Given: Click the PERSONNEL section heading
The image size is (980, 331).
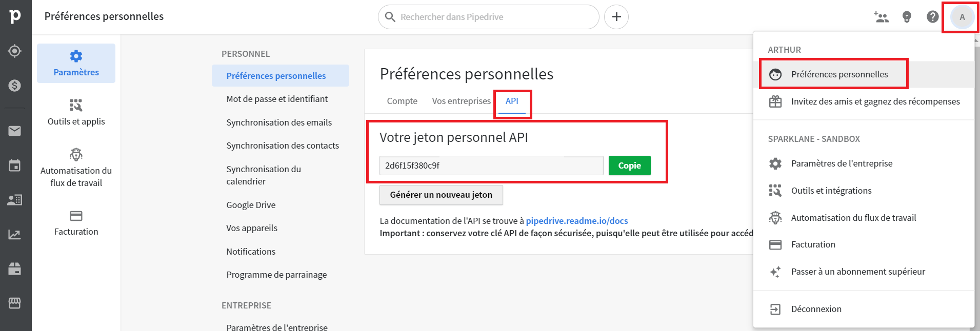Looking at the screenshot, I should [246, 54].
